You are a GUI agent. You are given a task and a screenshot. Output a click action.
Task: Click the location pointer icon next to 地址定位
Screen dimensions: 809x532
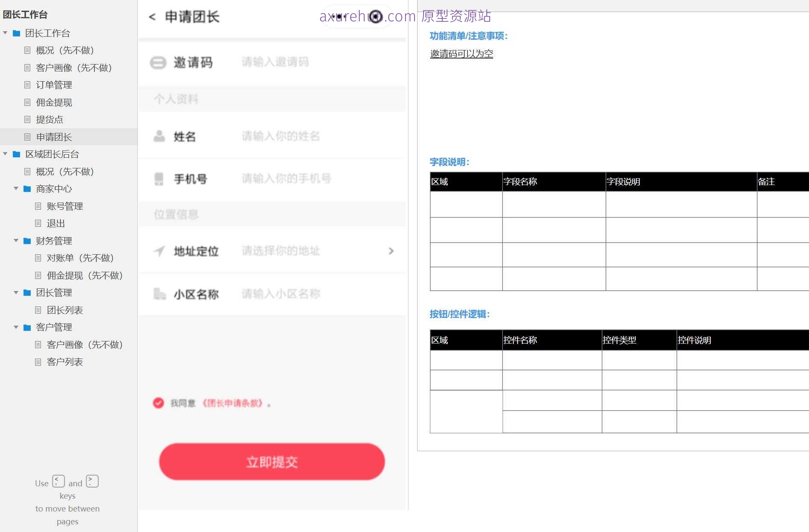[x=158, y=251]
